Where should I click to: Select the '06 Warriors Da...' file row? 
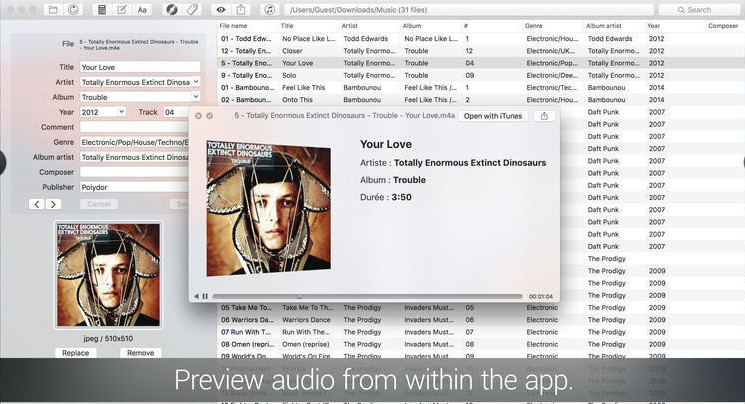click(x=481, y=320)
